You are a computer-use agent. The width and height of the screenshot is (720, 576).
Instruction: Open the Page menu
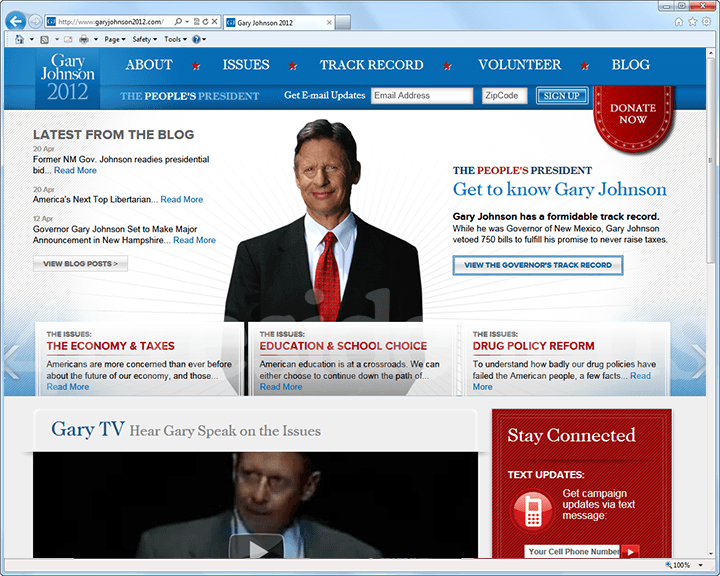115,40
